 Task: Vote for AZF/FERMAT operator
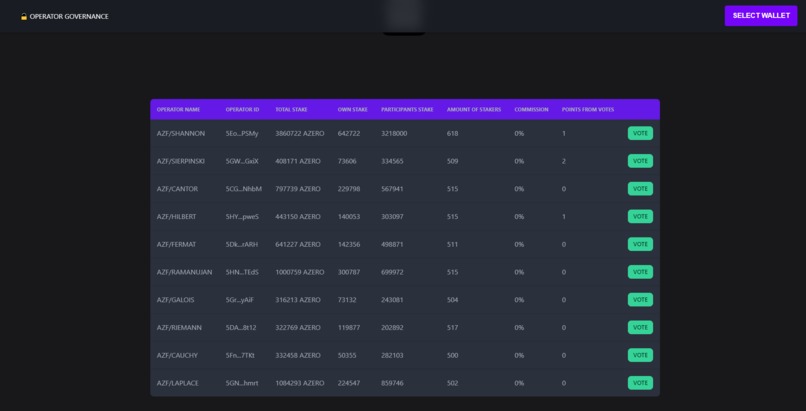click(x=640, y=244)
